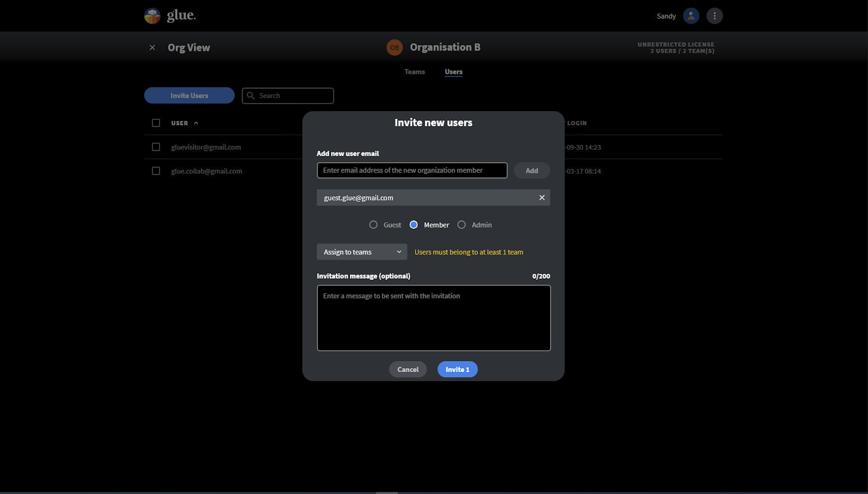Select the Guest role radio button
Image resolution: width=868 pixels, height=494 pixels.
tap(373, 224)
